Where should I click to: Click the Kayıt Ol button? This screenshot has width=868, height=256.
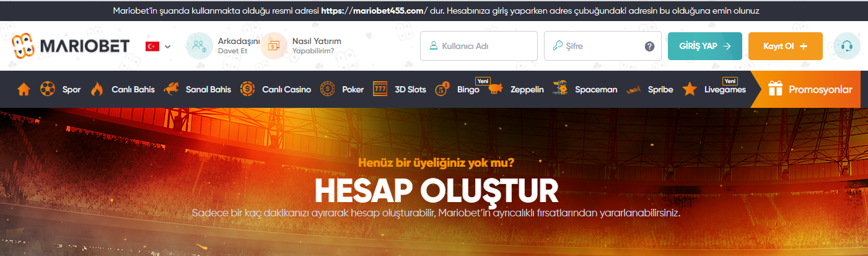(786, 46)
